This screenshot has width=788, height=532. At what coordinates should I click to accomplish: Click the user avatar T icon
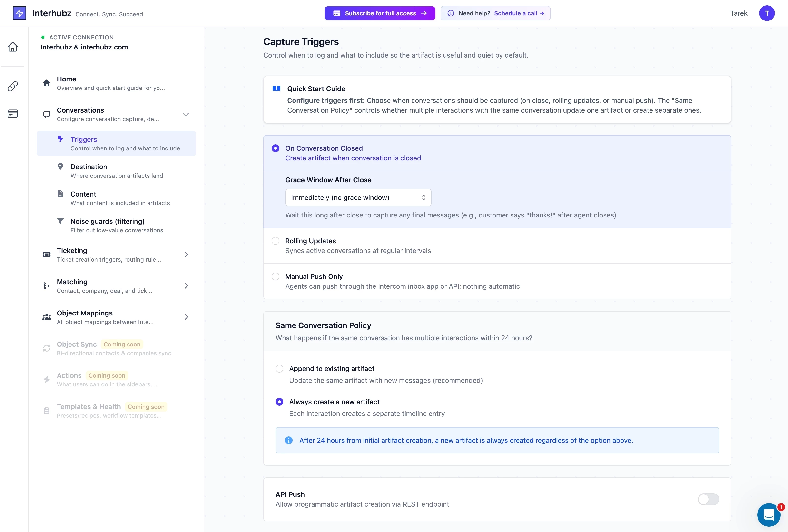tap(767, 13)
